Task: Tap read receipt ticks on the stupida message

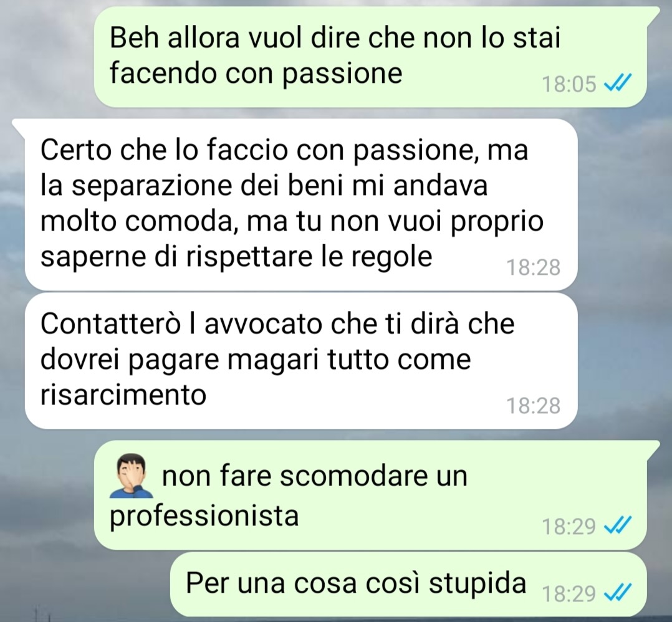Action: coord(618,593)
